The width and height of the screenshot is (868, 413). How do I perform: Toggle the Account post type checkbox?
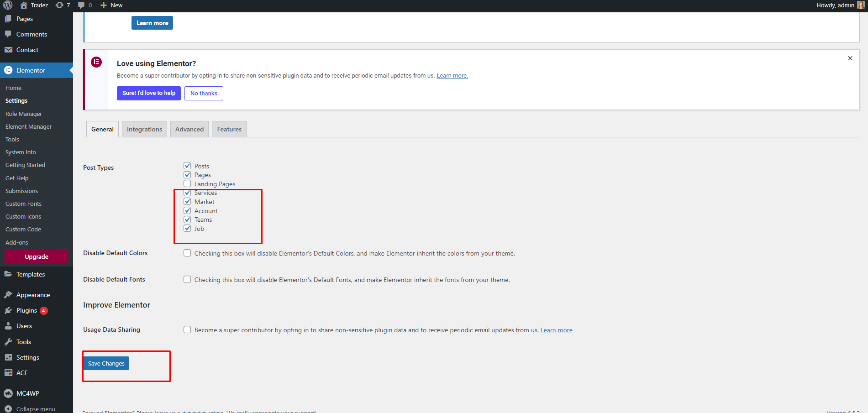[x=187, y=210]
